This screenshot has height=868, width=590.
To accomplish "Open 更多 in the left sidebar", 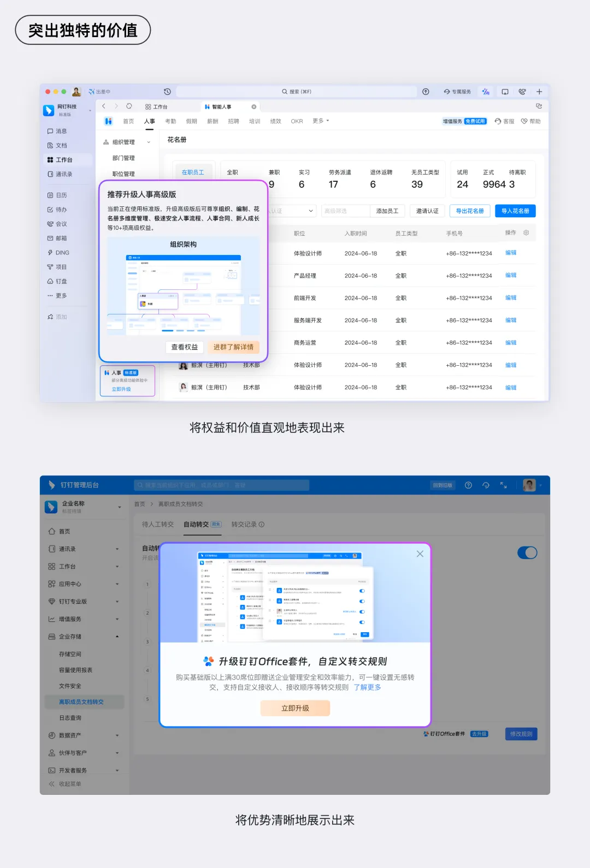I will pos(57,295).
